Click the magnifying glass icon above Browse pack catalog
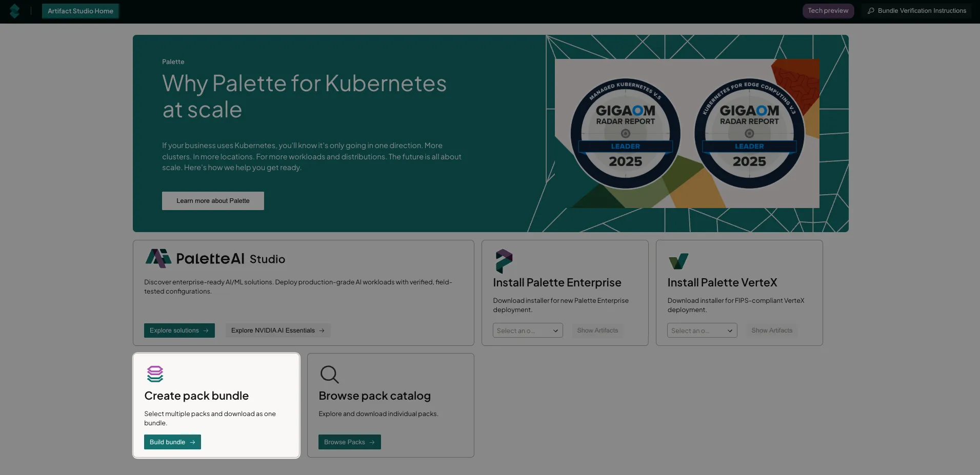The image size is (980, 475). pyautogui.click(x=329, y=374)
